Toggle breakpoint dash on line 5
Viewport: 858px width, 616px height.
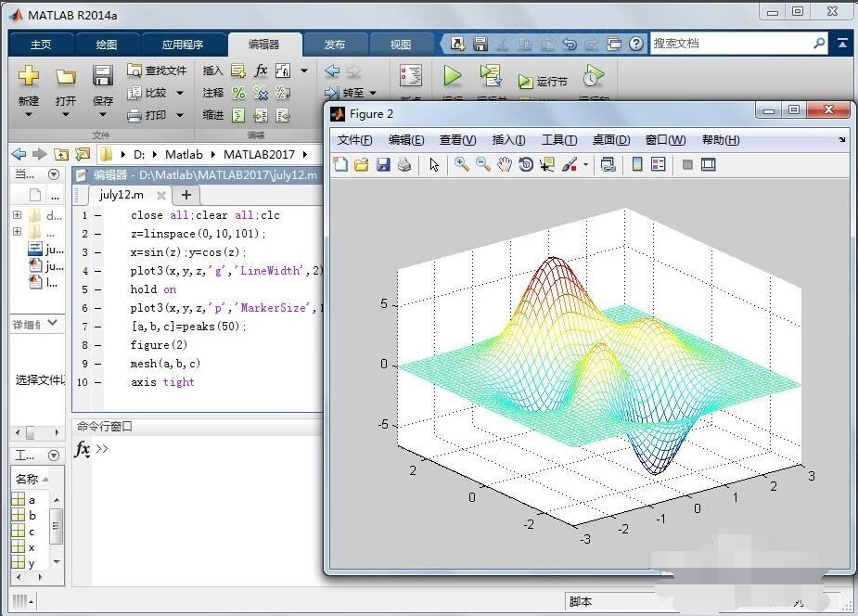[x=97, y=289]
